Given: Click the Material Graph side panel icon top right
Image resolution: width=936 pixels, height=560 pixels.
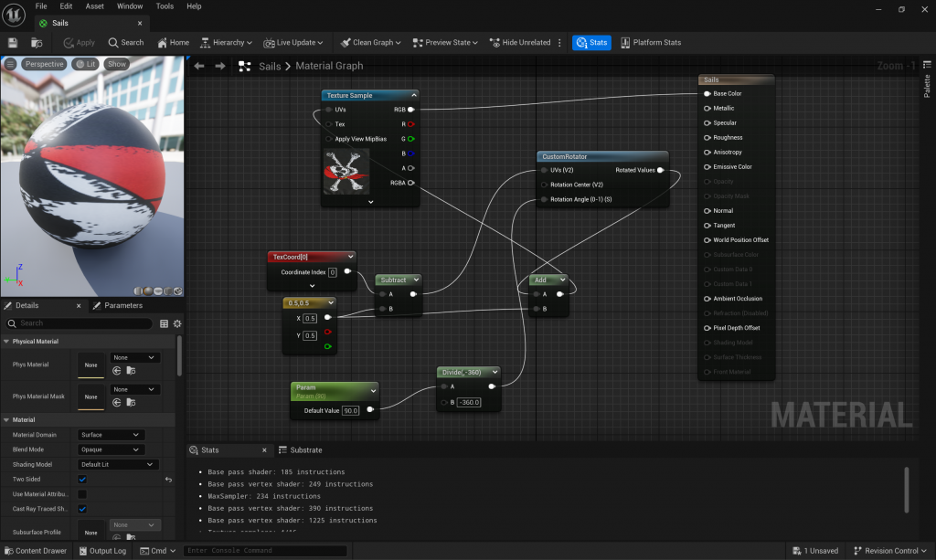Looking at the screenshot, I should click(927, 65).
